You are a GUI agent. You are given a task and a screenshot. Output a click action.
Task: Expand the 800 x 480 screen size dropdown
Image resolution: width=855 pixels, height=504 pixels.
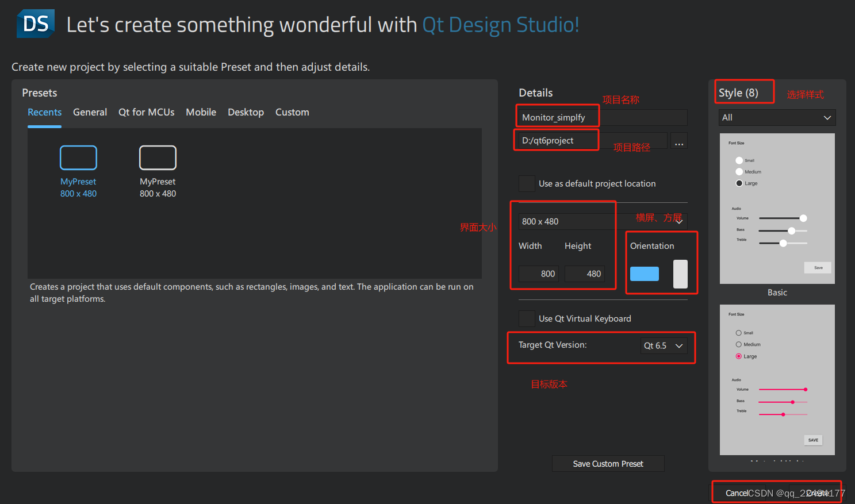pos(603,221)
